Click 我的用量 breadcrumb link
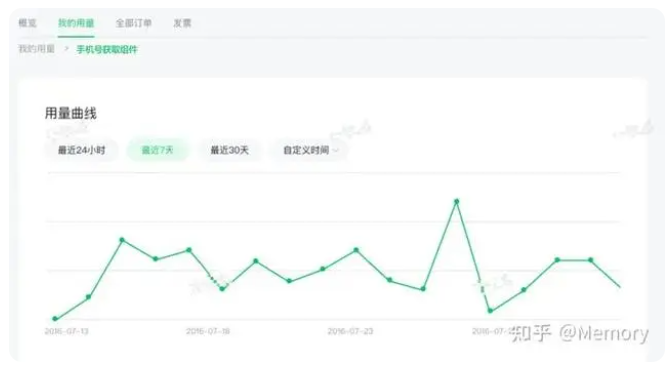670x369 pixels. 36,49
